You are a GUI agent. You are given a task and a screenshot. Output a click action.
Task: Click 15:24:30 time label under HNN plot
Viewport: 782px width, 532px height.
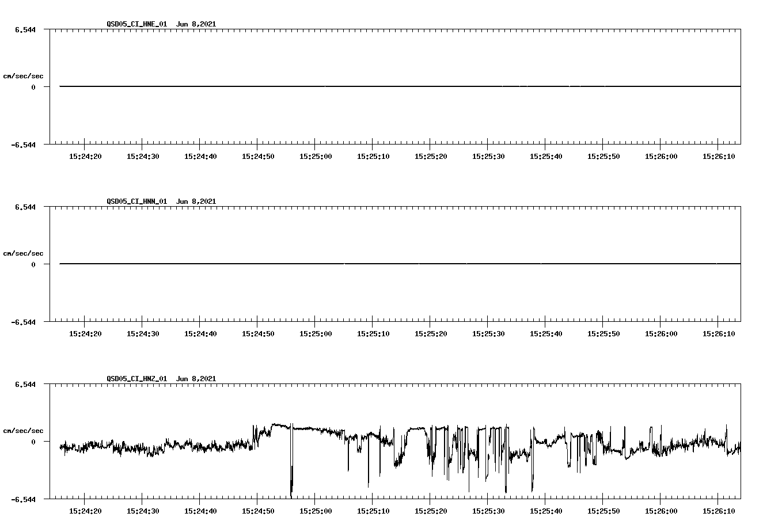[143, 334]
